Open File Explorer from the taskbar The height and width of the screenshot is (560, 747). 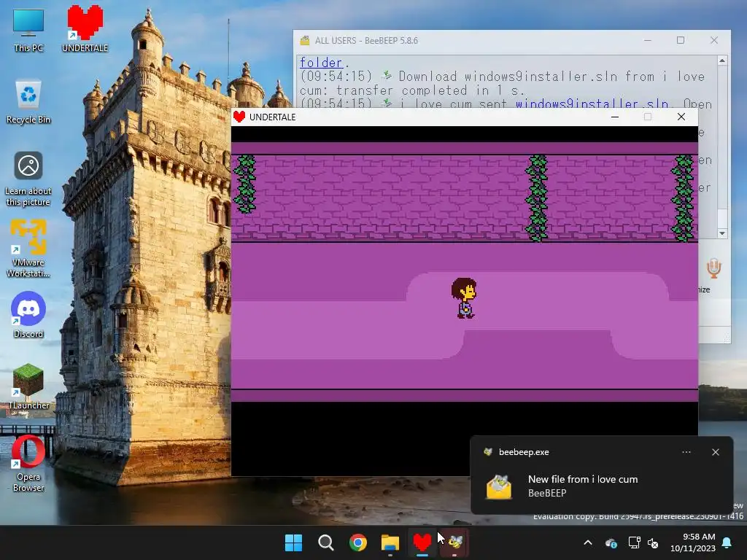coord(390,542)
